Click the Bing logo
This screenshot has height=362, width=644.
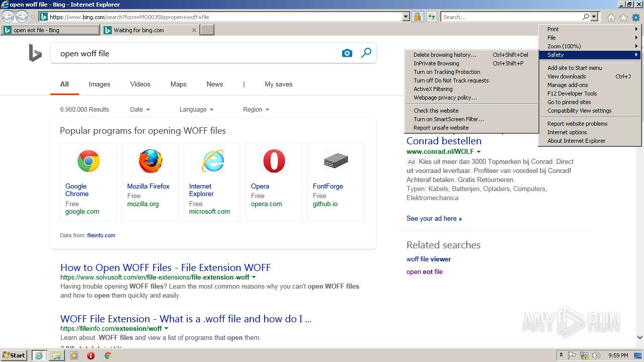click(x=35, y=53)
